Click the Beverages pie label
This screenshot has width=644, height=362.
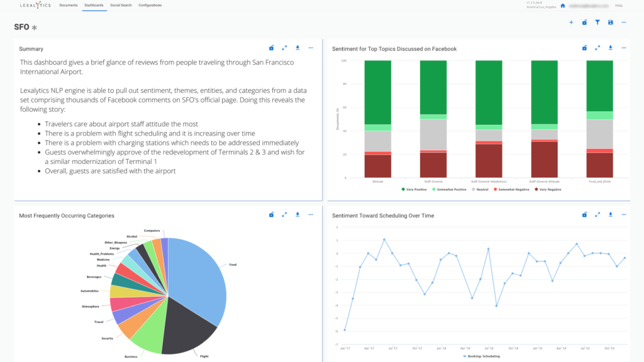[x=94, y=277]
